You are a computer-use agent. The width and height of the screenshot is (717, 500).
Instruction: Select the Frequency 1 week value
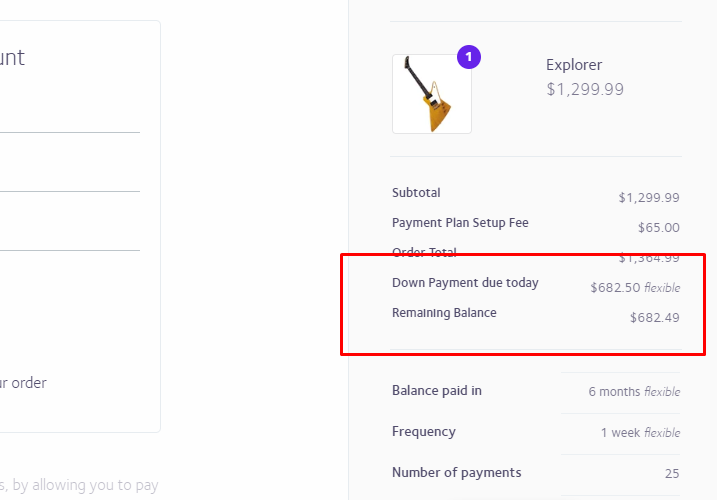point(620,433)
